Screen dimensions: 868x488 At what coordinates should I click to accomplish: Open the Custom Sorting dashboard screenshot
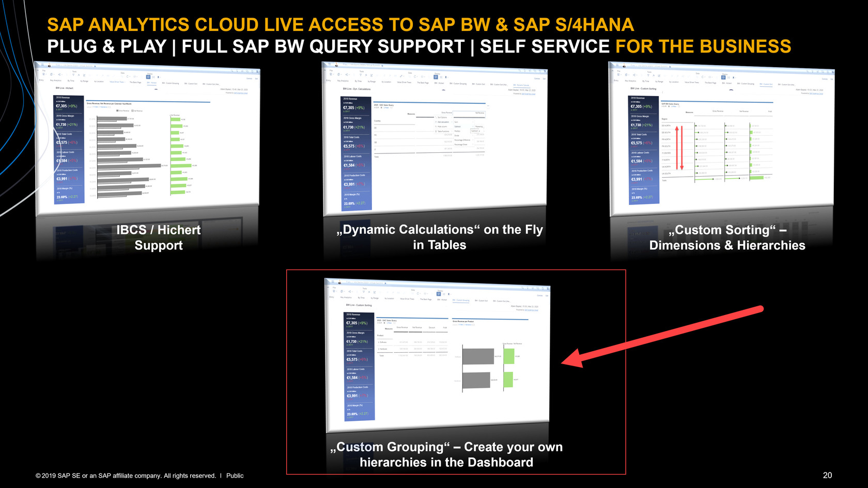tap(722, 138)
